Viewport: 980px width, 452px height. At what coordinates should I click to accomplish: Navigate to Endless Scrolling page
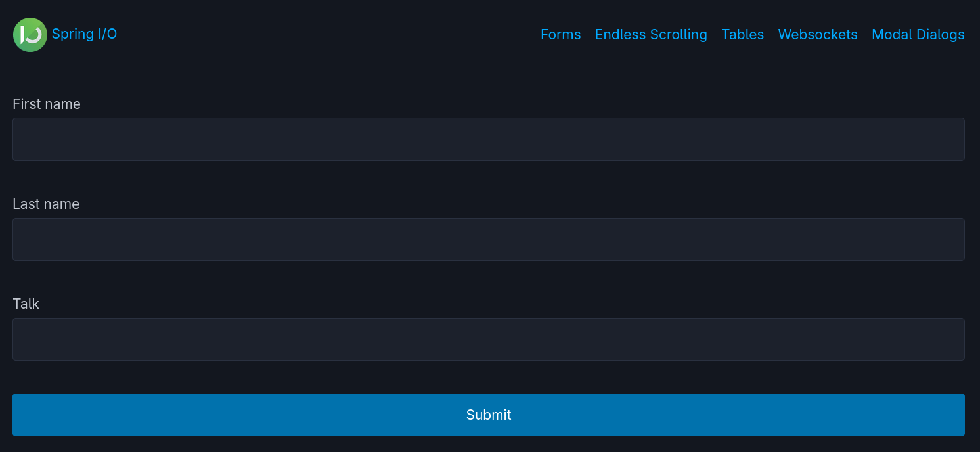pos(650,34)
